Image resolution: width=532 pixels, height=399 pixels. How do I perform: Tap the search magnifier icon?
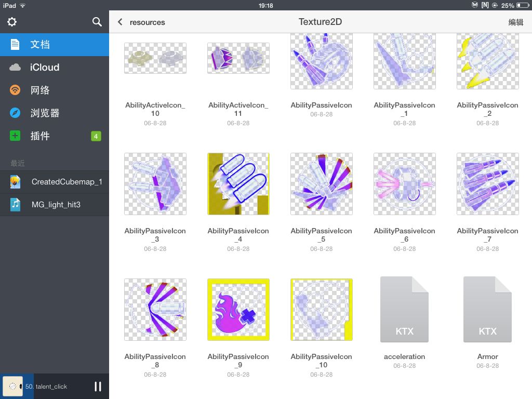[x=97, y=22]
